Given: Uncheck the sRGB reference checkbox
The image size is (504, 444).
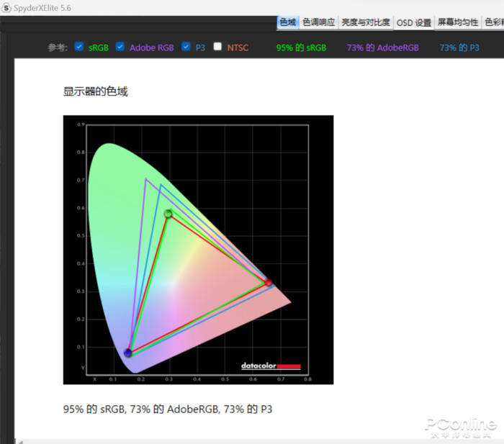Looking at the screenshot, I should [79, 47].
